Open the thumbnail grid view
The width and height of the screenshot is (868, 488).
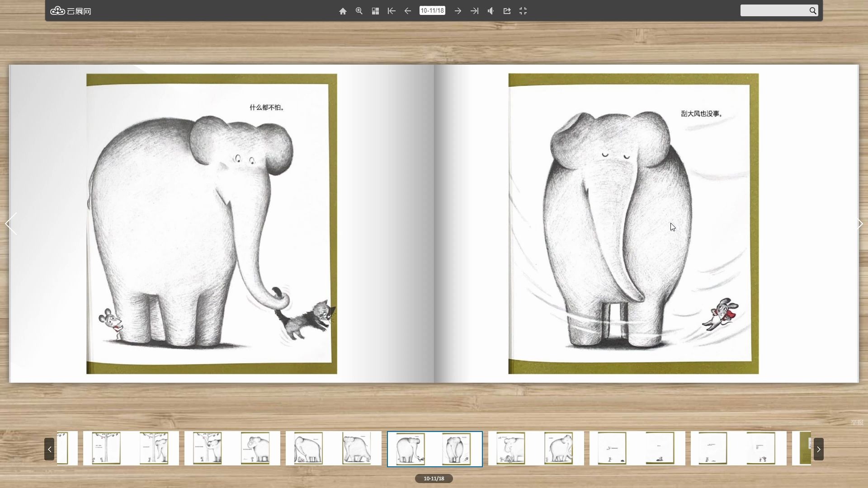click(375, 11)
